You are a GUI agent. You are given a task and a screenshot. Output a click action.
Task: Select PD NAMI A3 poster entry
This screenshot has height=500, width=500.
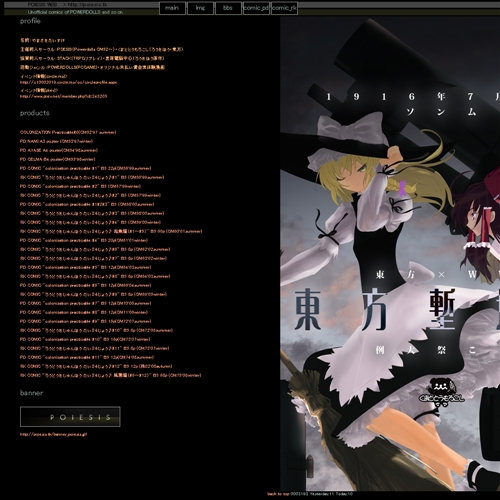[x=56, y=141]
